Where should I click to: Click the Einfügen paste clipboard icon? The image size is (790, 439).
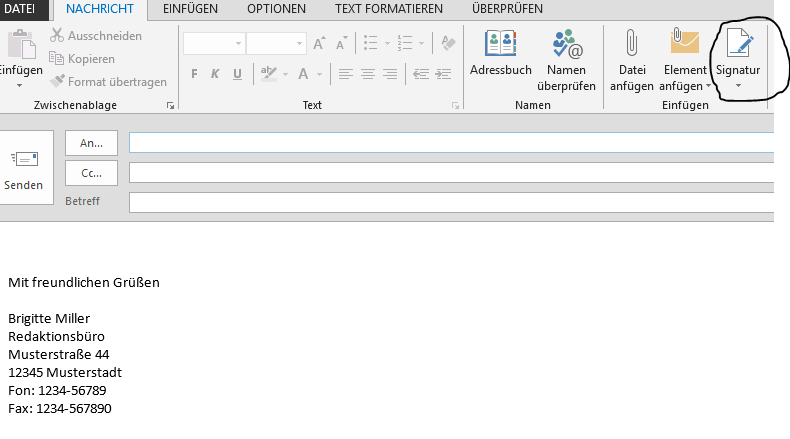coord(21,44)
